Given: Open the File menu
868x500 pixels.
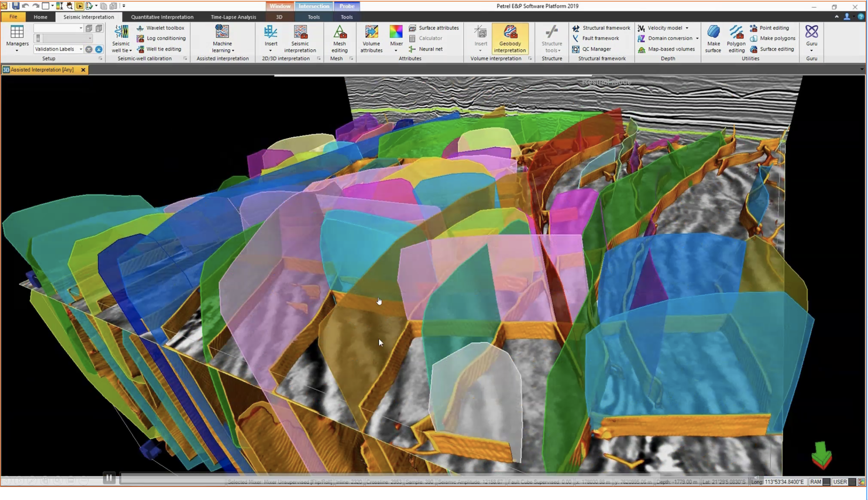Looking at the screenshot, I should (x=13, y=17).
